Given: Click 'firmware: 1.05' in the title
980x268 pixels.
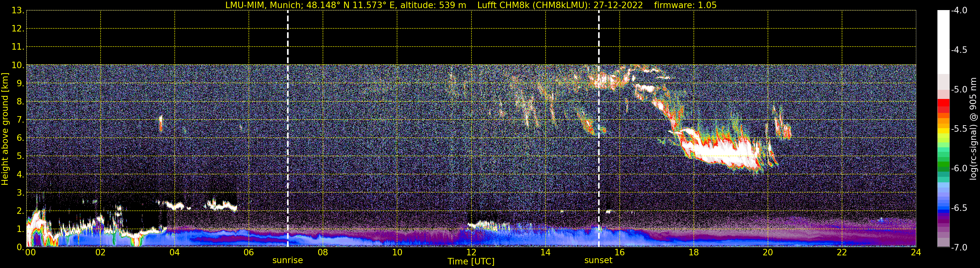Looking at the screenshot, I should click(685, 5).
